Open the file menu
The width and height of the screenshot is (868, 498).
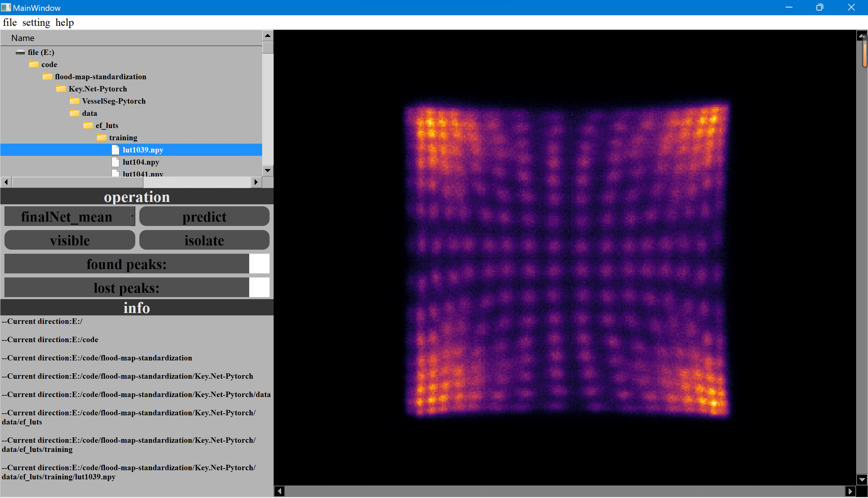point(9,23)
